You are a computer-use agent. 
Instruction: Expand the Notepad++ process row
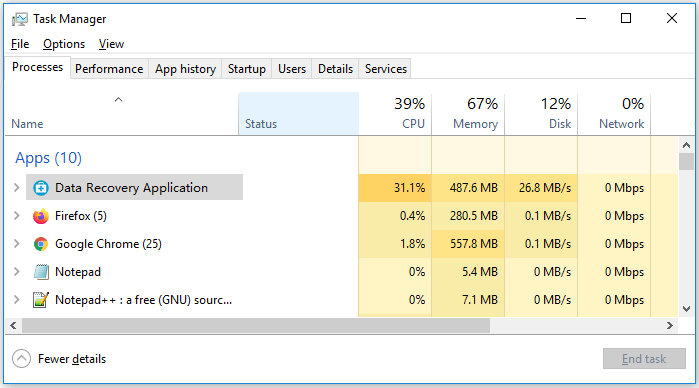coord(16,300)
